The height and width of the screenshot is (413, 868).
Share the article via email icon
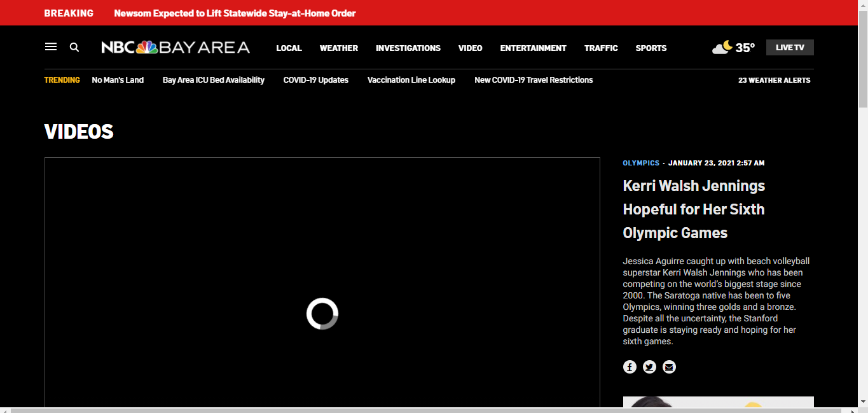point(669,367)
